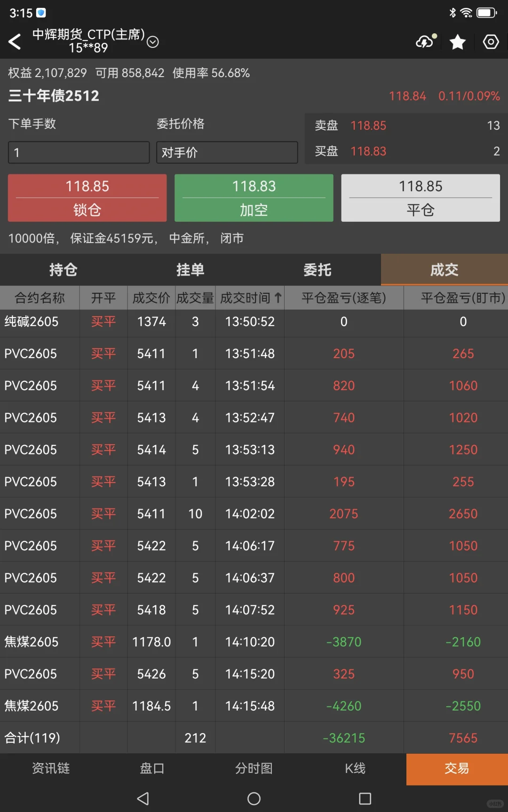Click the 合约名称 column header
Image resolution: width=508 pixels, height=812 pixels.
point(40,297)
